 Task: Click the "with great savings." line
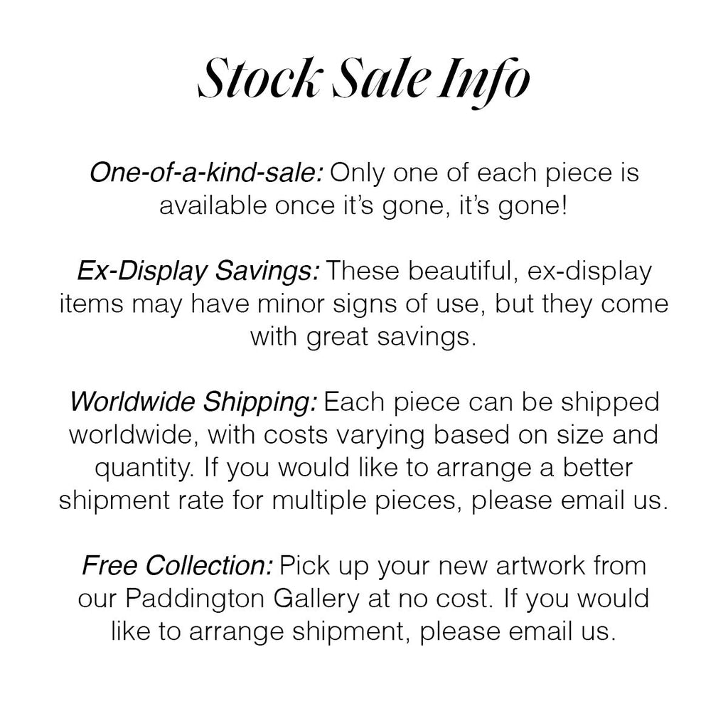[363, 336]
